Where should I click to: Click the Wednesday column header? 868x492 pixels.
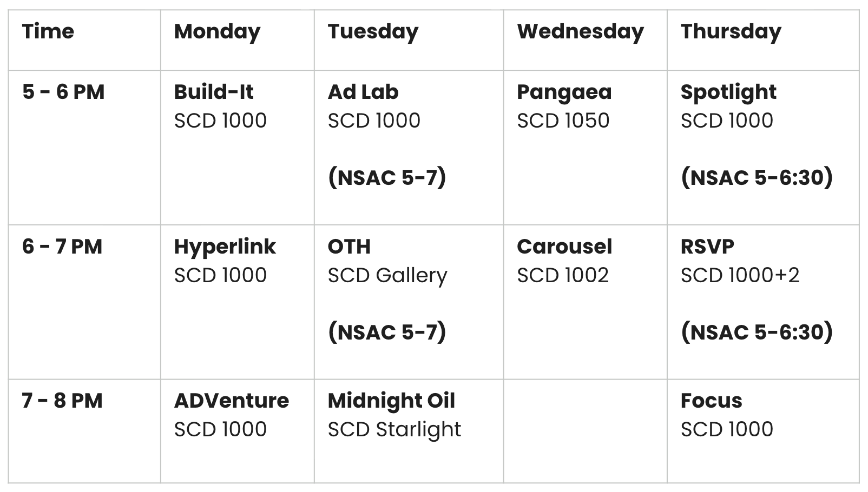(x=585, y=40)
